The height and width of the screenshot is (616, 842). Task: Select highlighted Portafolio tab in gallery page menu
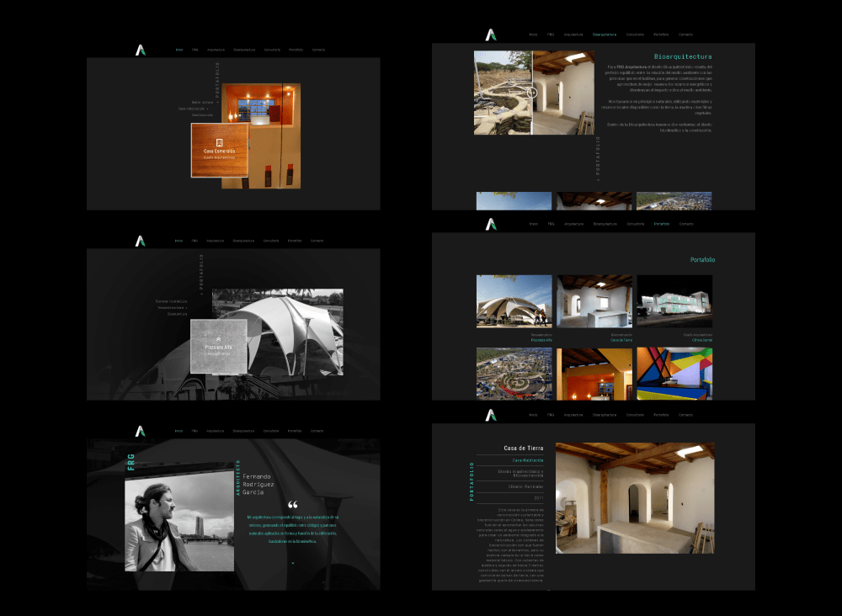tap(661, 224)
